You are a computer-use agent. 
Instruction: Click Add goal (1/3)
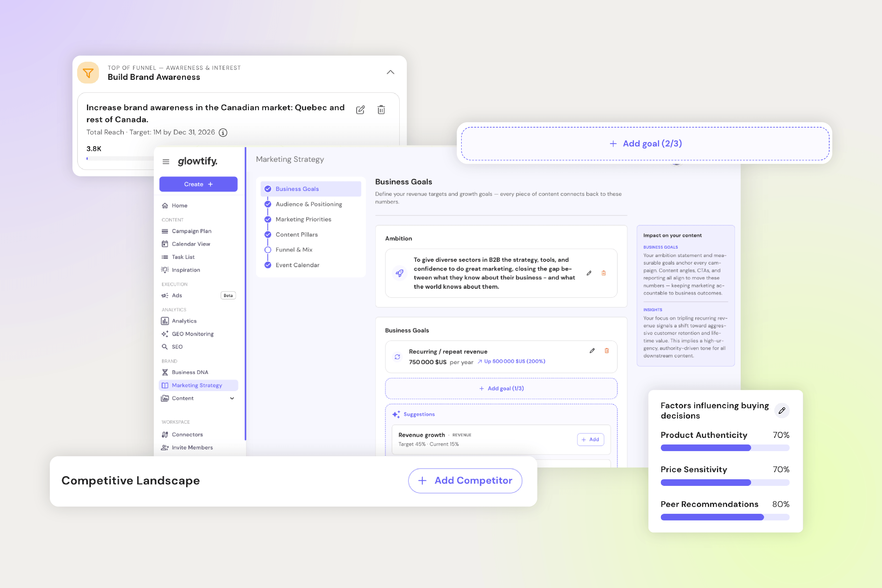(501, 388)
